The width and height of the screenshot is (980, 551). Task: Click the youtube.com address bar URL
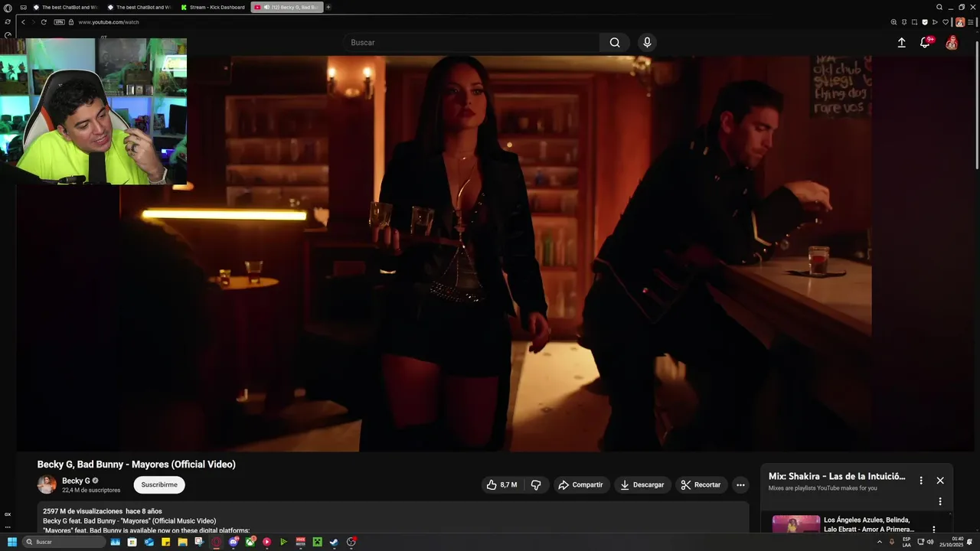[x=109, y=22]
